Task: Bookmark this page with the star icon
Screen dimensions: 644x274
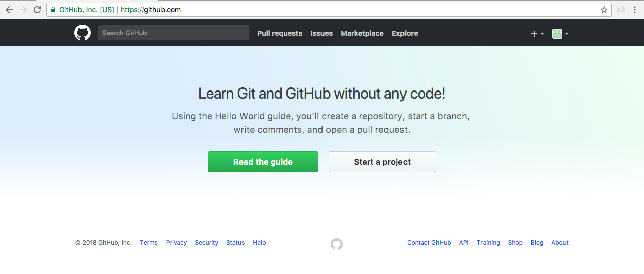Action: tap(604, 10)
